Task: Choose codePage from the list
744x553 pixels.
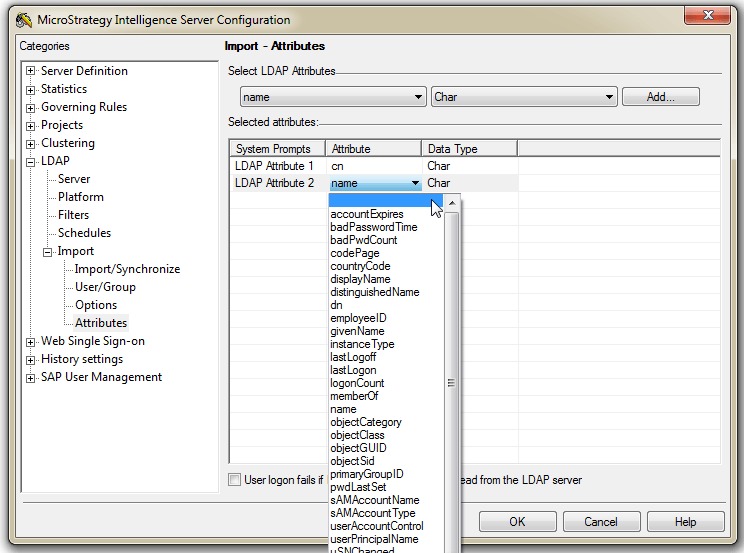Action: pyautogui.click(x=355, y=253)
